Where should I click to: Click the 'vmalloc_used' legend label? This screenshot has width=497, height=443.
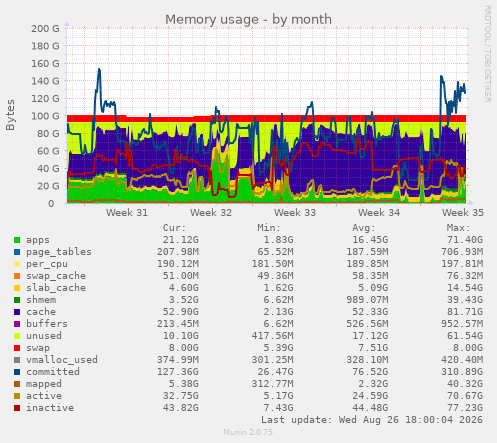(62, 360)
